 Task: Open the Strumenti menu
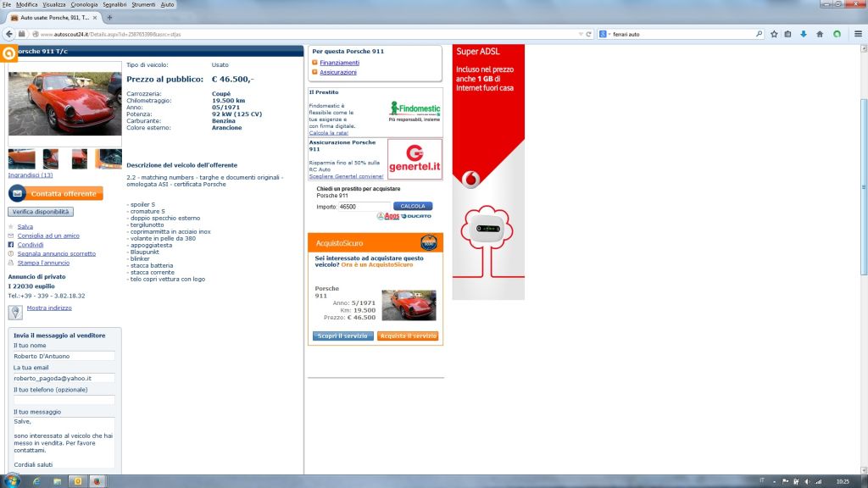tap(143, 4)
